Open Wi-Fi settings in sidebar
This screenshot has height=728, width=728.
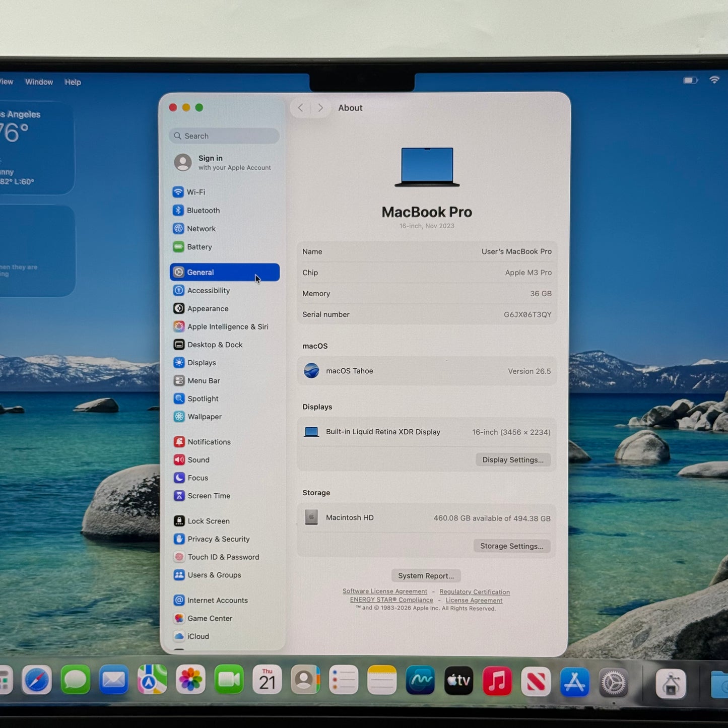224,192
